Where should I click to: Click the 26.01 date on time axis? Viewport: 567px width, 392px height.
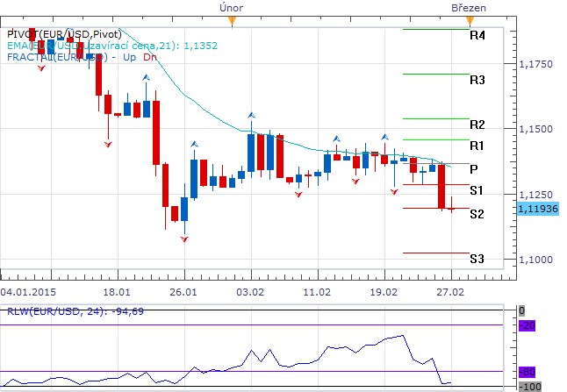[x=183, y=291]
